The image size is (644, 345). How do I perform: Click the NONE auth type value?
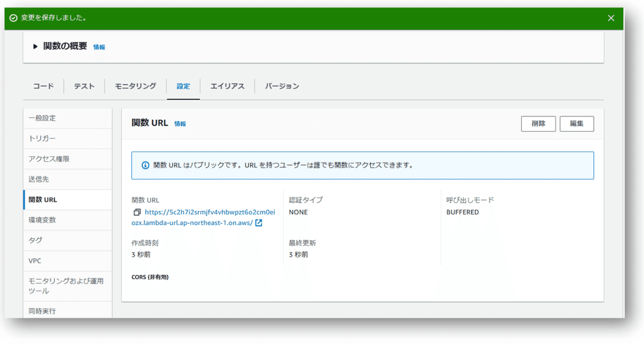[x=298, y=212]
